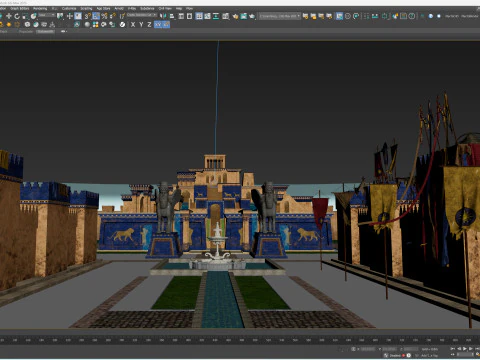Open the Schematic View icon
Screen dimensions: 480x360
coord(216,16)
